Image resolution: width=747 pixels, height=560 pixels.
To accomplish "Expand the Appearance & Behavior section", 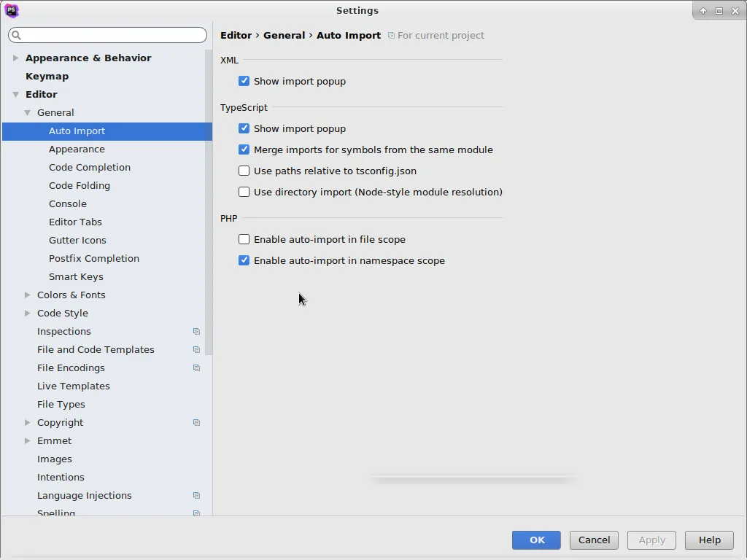I will pyautogui.click(x=16, y=58).
